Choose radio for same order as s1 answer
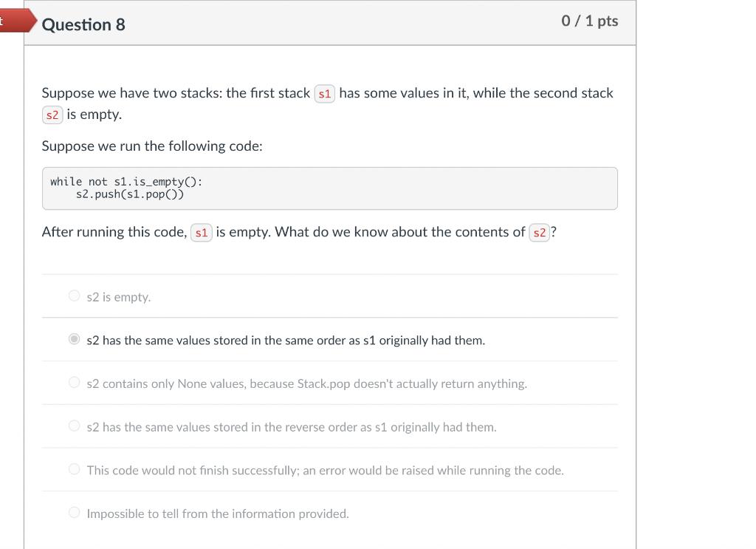This screenshot has width=756, height=549. (x=74, y=340)
